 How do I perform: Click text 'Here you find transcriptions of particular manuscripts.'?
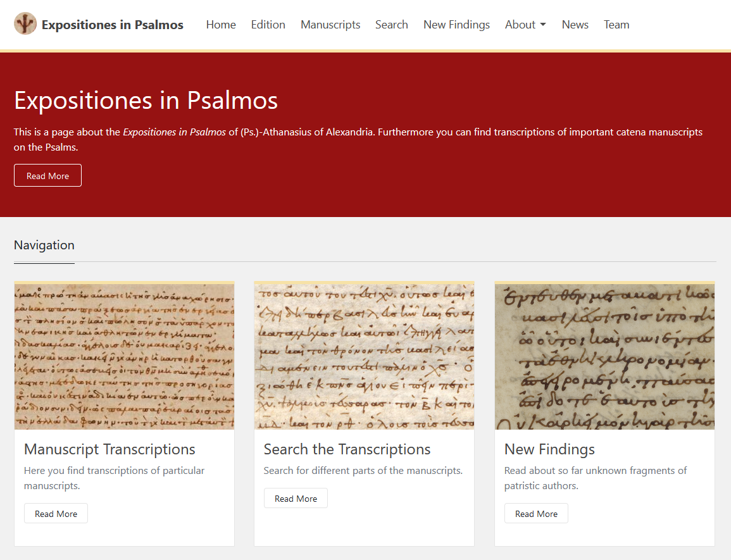coord(114,478)
